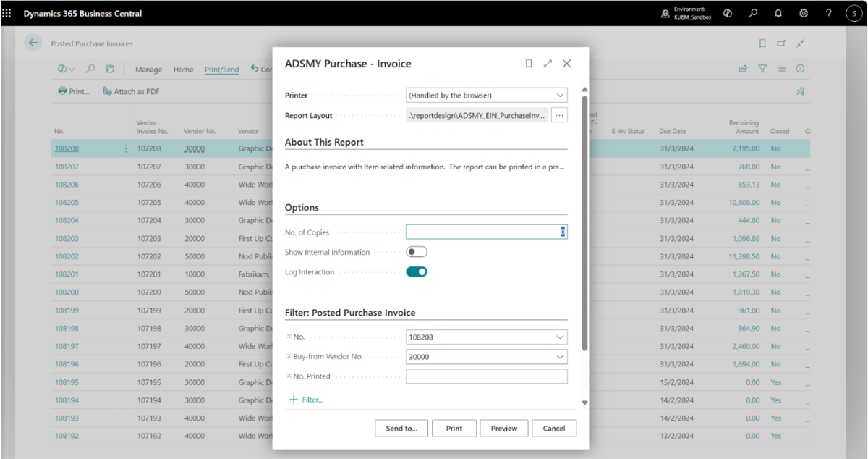This screenshot has height=459, width=868.
Task: Click Closed column header
Action: [780, 132]
